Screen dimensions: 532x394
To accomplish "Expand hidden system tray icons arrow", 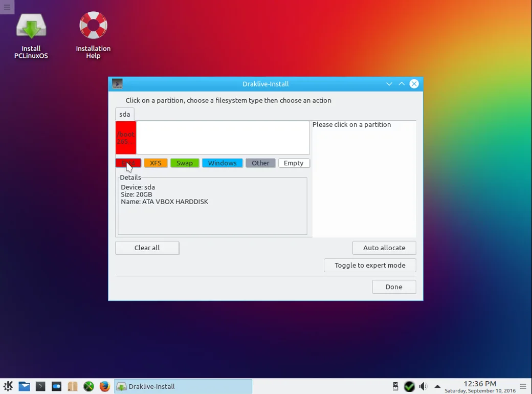I will pos(437,386).
